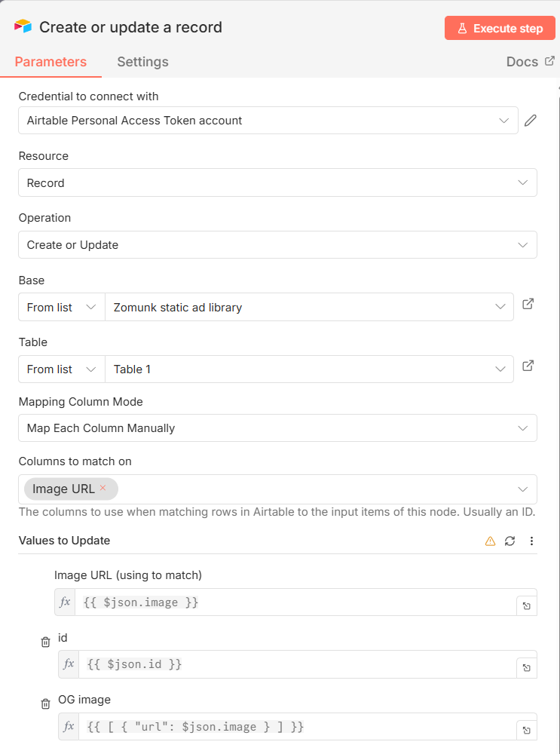Delete the id field with its trash icon
560x754 pixels.
pyautogui.click(x=45, y=642)
